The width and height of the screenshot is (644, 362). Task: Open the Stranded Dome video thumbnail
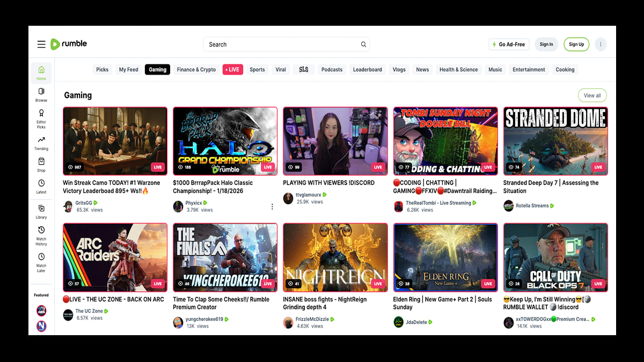tap(555, 141)
